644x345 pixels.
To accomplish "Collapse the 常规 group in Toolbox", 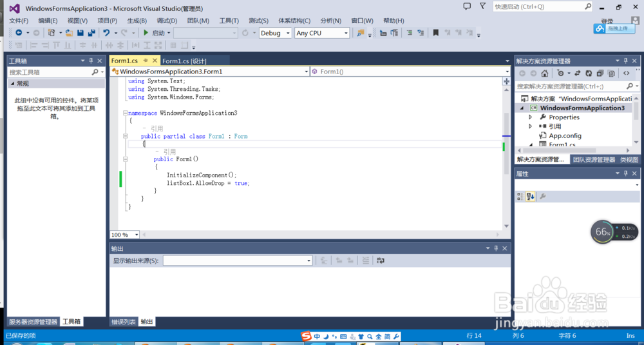I will pyautogui.click(x=12, y=83).
